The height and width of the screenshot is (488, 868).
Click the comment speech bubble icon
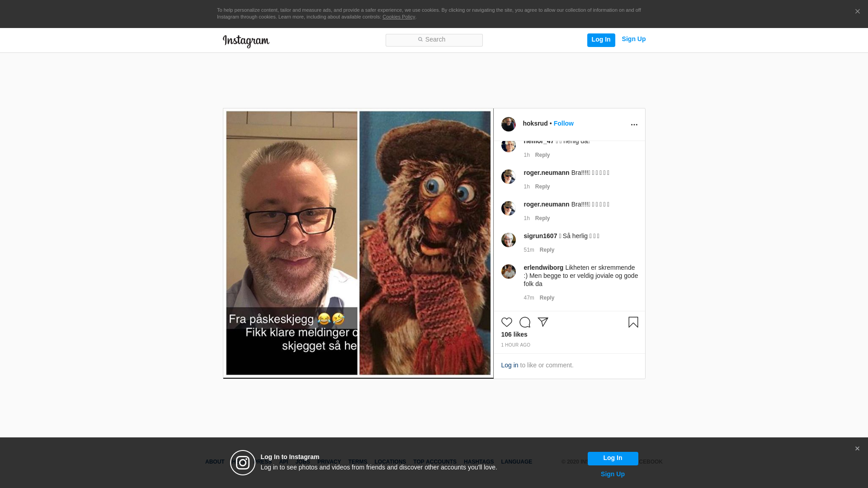524,322
